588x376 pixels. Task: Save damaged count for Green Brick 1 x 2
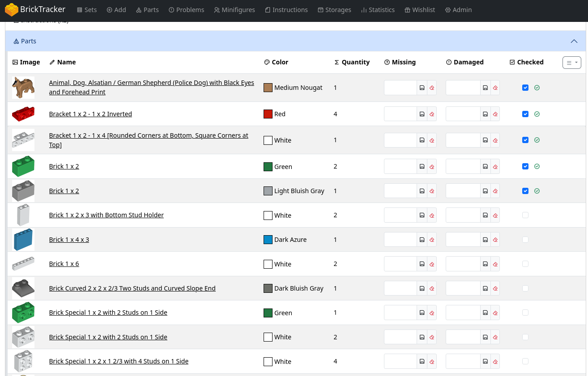click(x=486, y=167)
